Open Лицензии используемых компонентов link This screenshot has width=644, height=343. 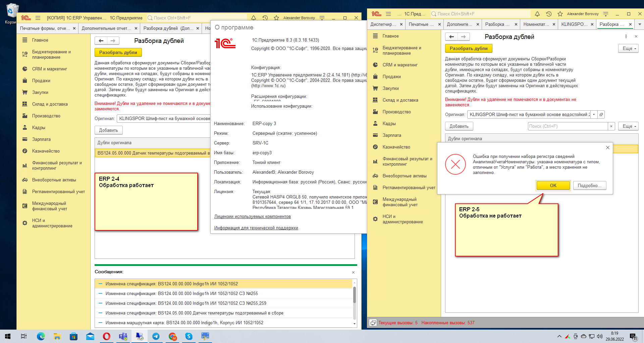pos(252,217)
